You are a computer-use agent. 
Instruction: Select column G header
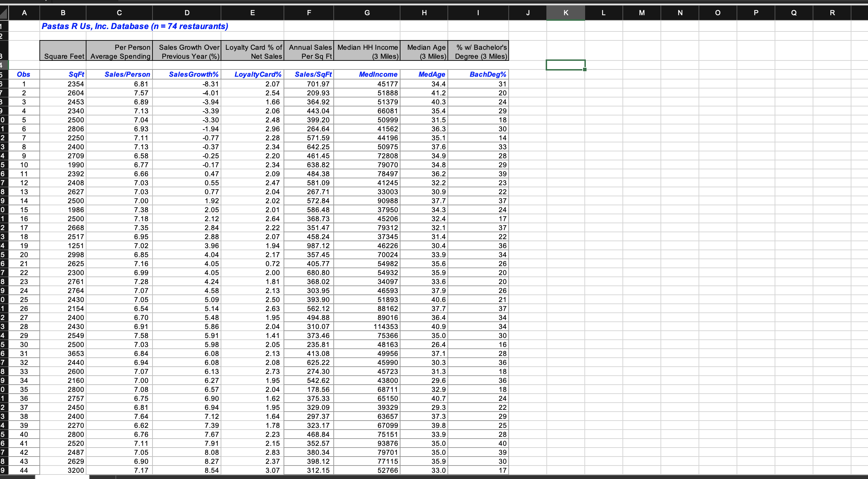pyautogui.click(x=367, y=13)
